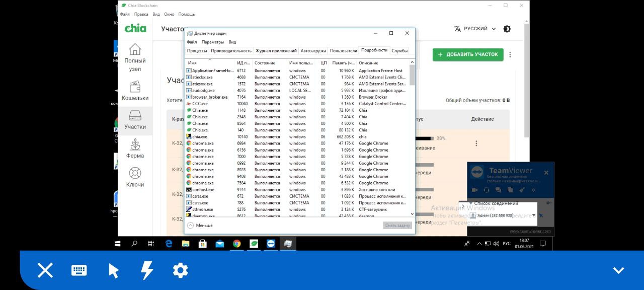Select browser_broker.exe process row

[297, 97]
